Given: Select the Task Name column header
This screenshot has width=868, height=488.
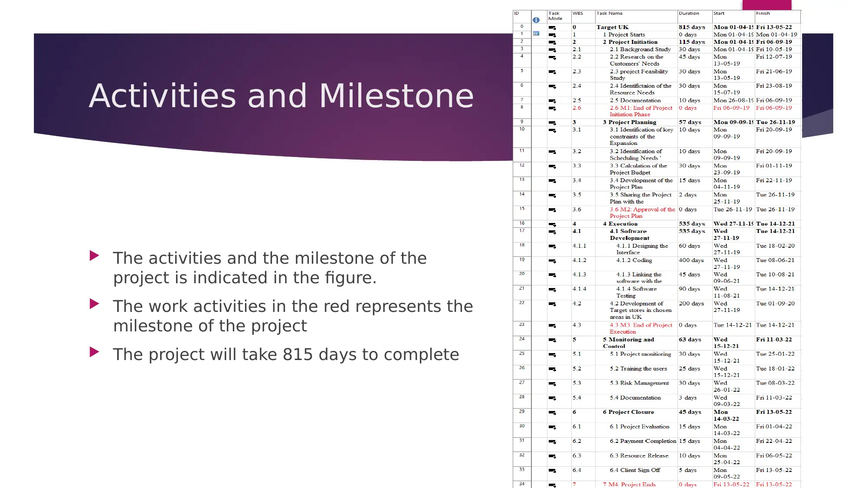Looking at the screenshot, I should (636, 16).
